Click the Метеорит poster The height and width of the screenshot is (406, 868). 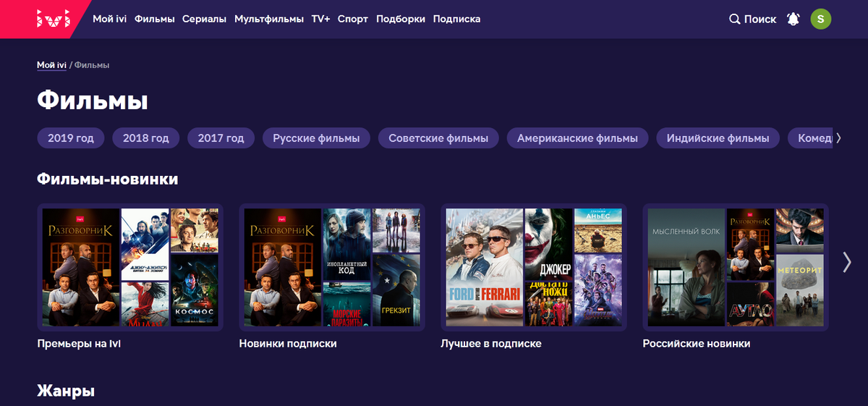(x=799, y=289)
